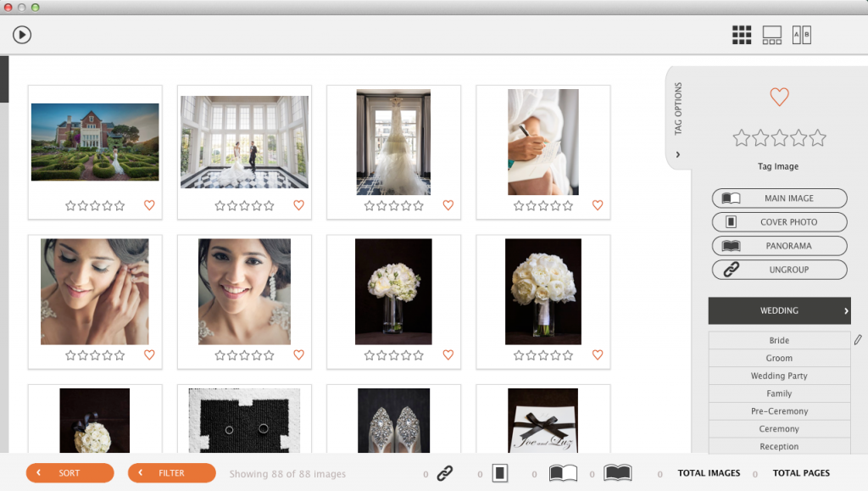Tag selection as Cover Photo
This screenshot has height=491, width=868.
tap(780, 222)
